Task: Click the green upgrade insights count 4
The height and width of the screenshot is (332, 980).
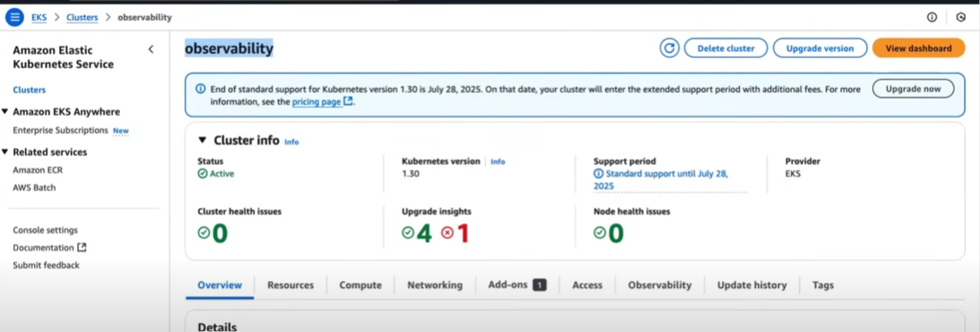Action: pos(425,233)
